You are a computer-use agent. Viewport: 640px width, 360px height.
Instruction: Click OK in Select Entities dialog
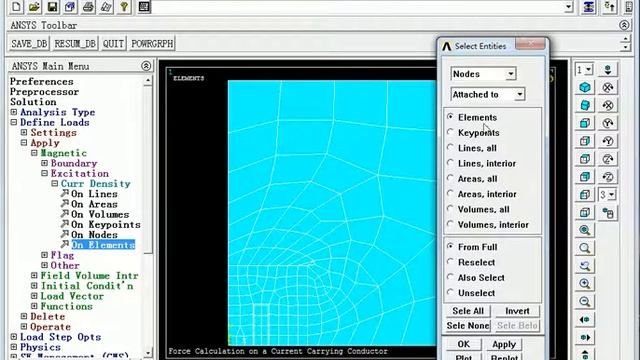(x=464, y=344)
